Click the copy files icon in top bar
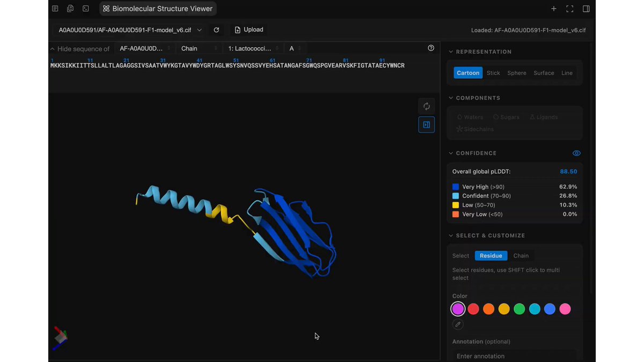The image size is (644, 362). [70, 9]
